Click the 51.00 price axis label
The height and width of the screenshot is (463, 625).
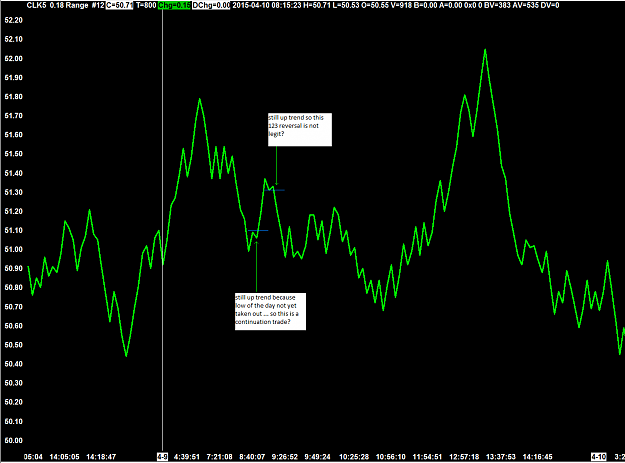[14, 249]
